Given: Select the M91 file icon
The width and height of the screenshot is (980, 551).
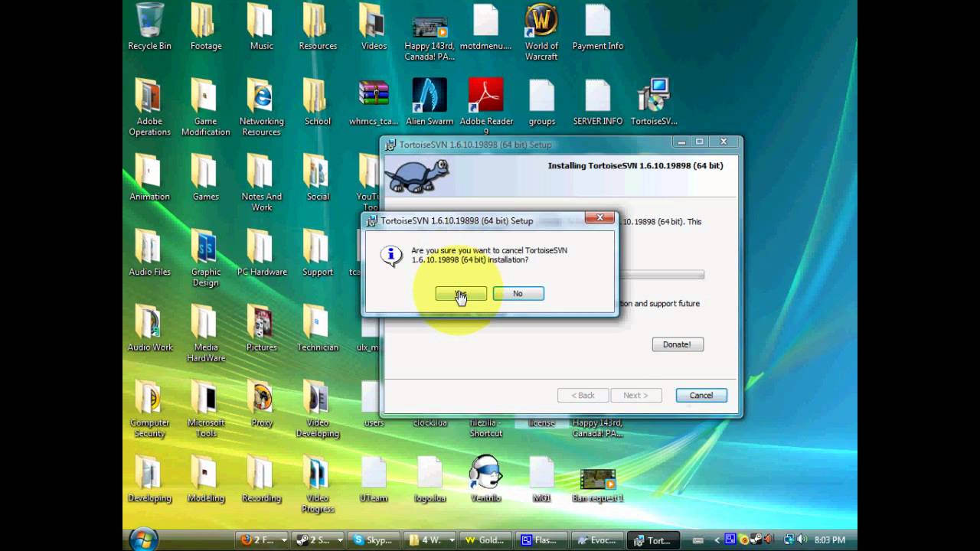Looking at the screenshot, I should (x=541, y=479).
